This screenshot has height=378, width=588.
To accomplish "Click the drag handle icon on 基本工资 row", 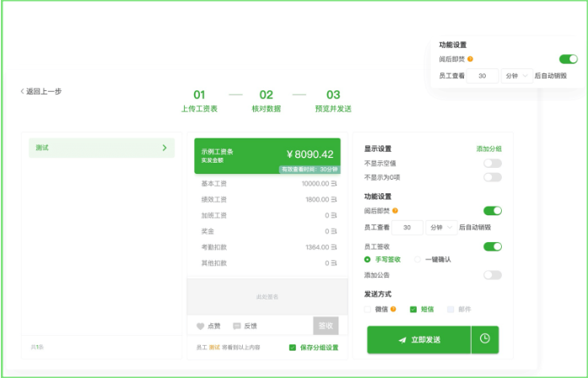I will click(x=334, y=184).
